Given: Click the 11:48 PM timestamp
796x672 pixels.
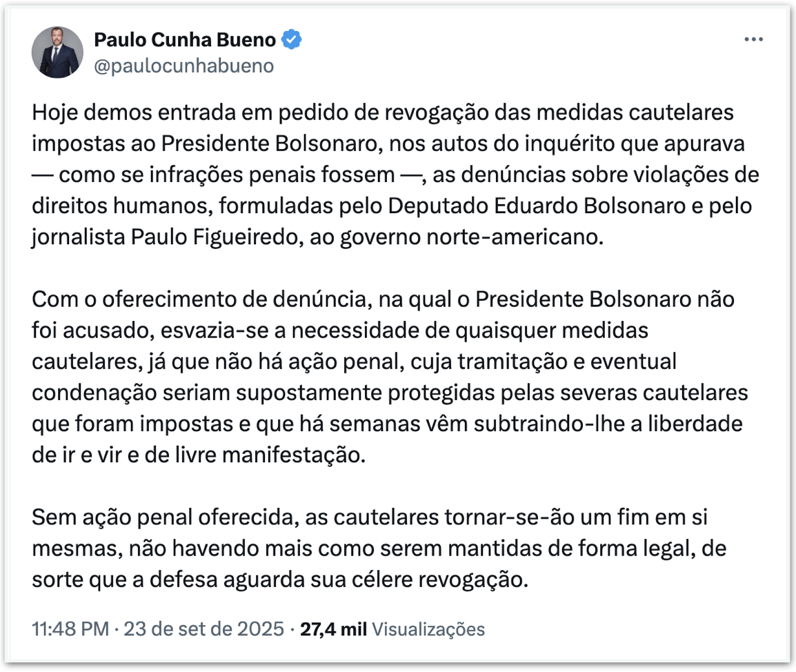Looking at the screenshot, I should click(x=70, y=629).
